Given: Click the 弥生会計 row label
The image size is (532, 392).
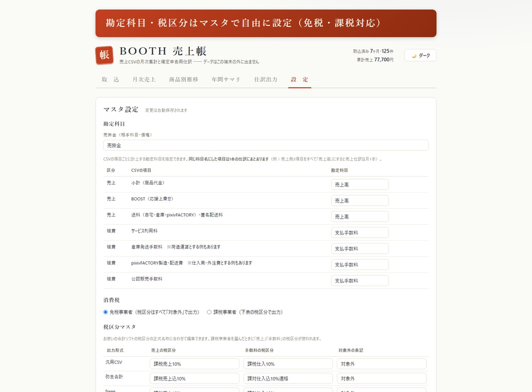Looking at the screenshot, I should coord(114,377).
